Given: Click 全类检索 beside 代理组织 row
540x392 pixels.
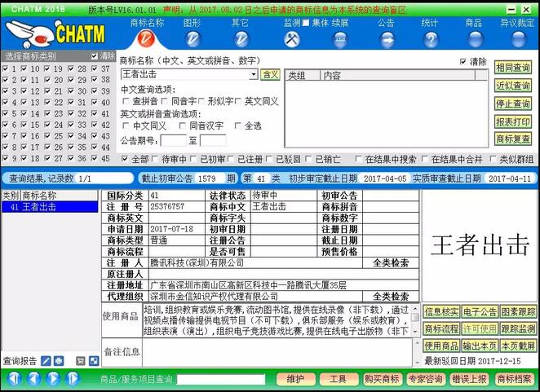Looking at the screenshot, I should (x=391, y=297).
